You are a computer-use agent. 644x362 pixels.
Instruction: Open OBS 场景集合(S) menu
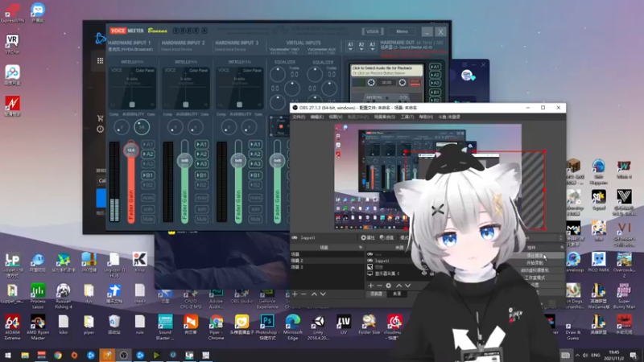[385, 117]
